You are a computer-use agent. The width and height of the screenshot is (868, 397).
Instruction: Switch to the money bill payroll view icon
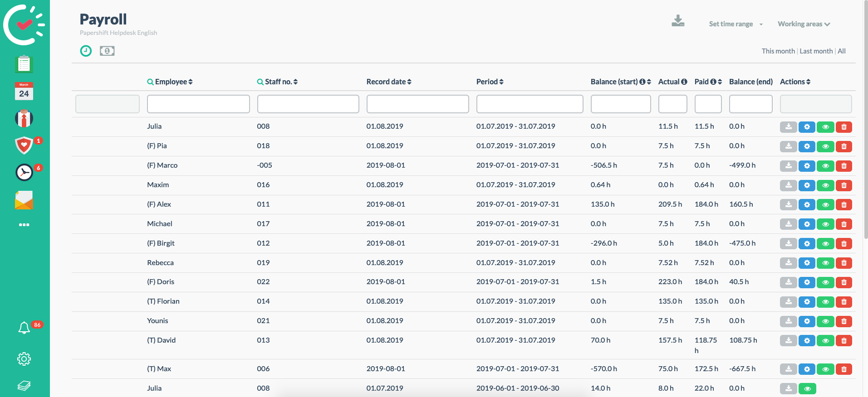[x=107, y=51]
